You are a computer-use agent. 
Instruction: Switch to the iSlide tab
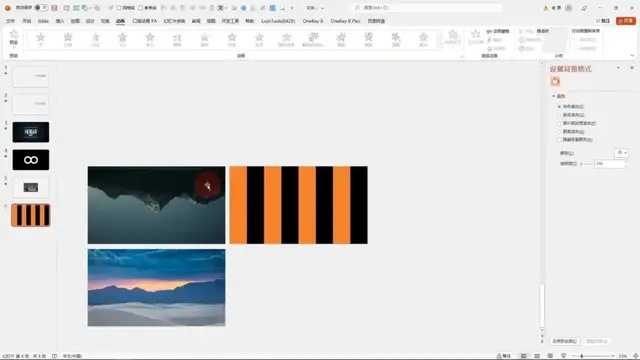tap(43, 21)
